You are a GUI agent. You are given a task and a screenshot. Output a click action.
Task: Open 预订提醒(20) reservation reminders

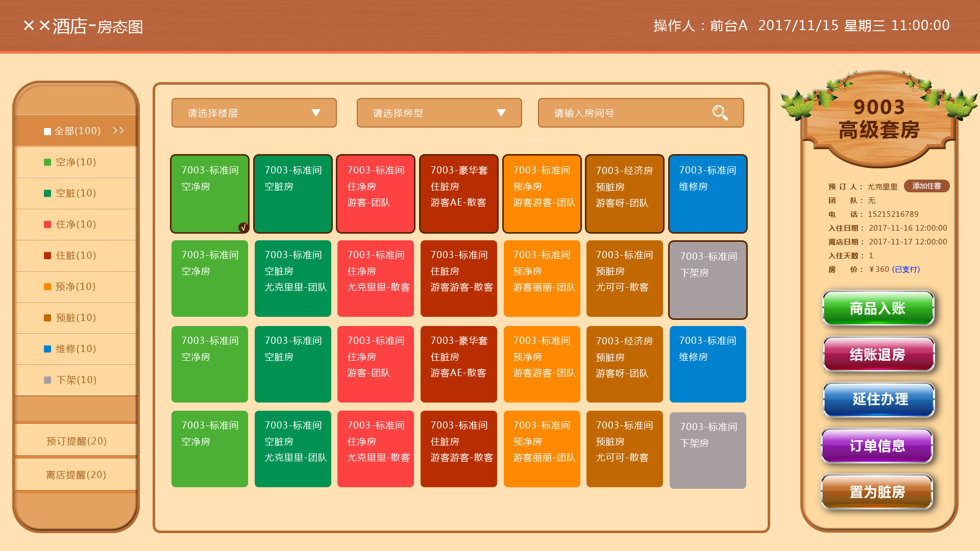coord(76,441)
